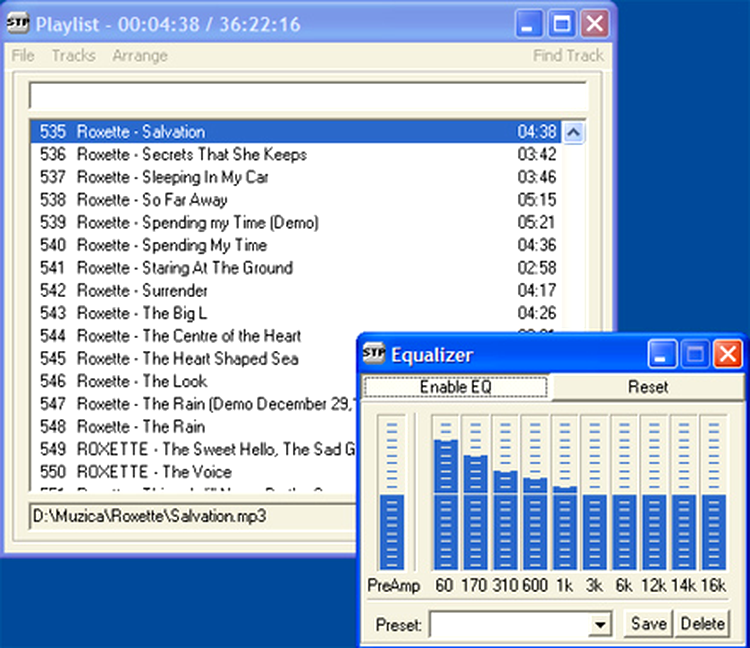750x648 pixels.
Task: Select track 538 So Far Away
Action: pos(297,200)
